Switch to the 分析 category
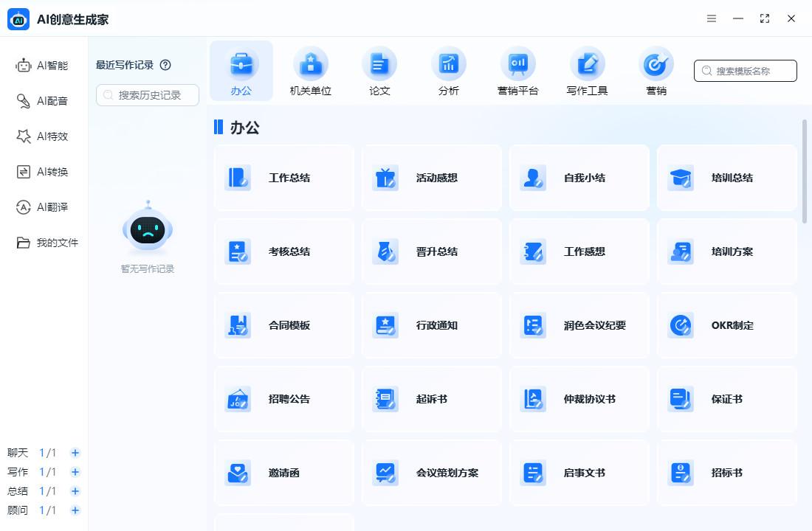 449,71
